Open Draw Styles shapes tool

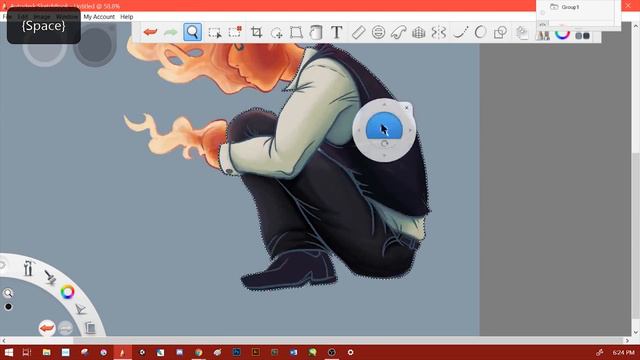(500, 32)
